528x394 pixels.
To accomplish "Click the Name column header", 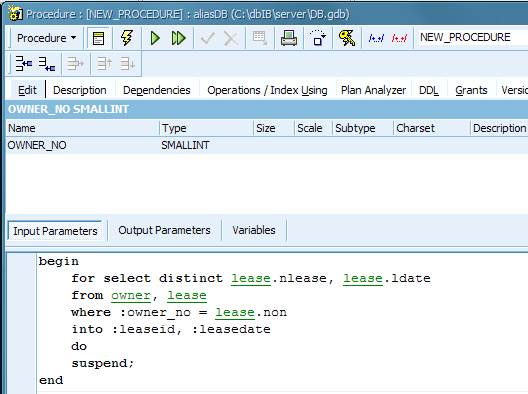I will click(82, 128).
